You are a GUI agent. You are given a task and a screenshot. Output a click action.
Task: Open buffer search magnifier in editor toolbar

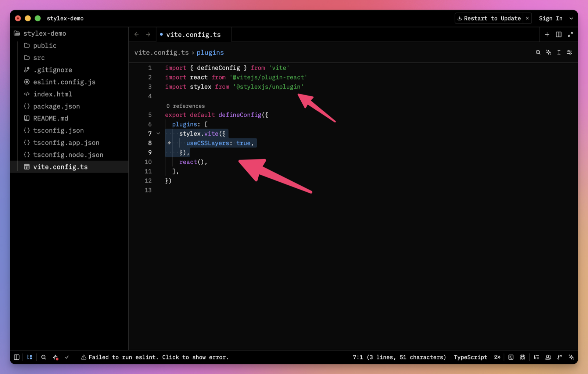coord(538,52)
